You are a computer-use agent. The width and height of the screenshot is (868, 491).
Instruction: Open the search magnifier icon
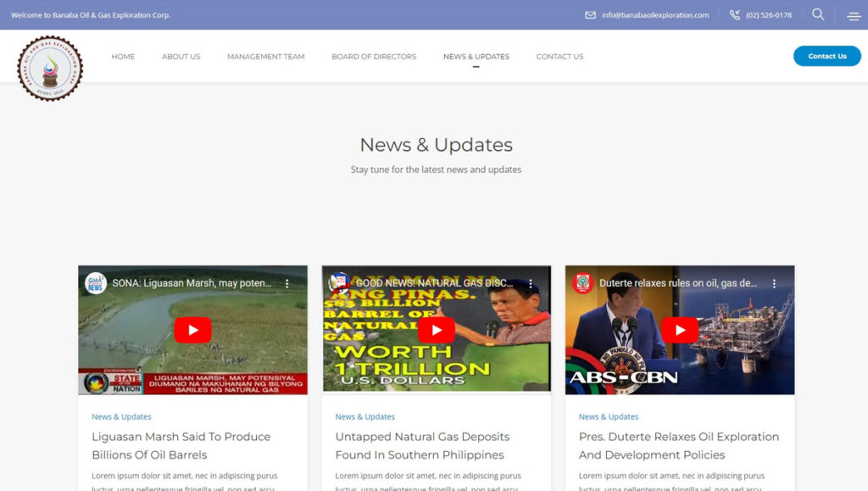tap(818, 14)
